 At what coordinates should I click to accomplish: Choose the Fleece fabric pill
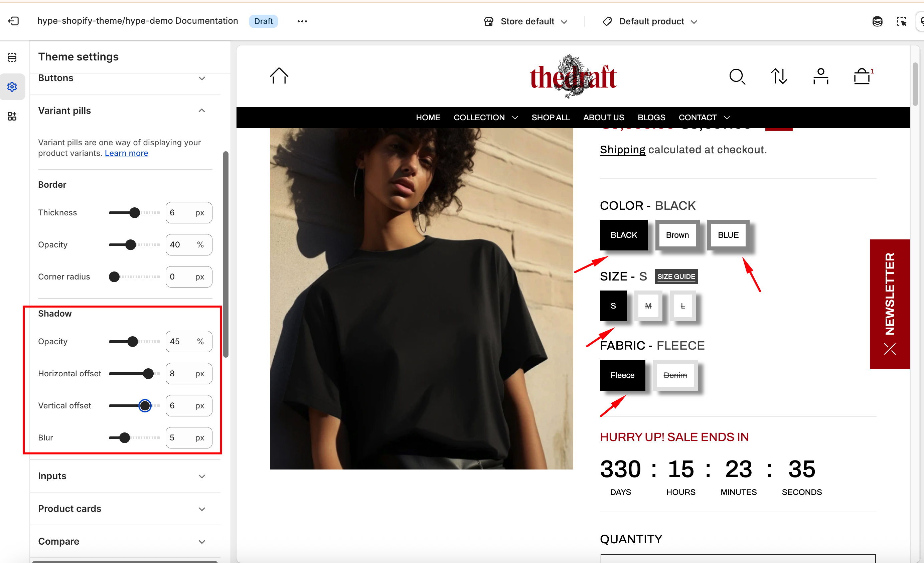pos(622,375)
